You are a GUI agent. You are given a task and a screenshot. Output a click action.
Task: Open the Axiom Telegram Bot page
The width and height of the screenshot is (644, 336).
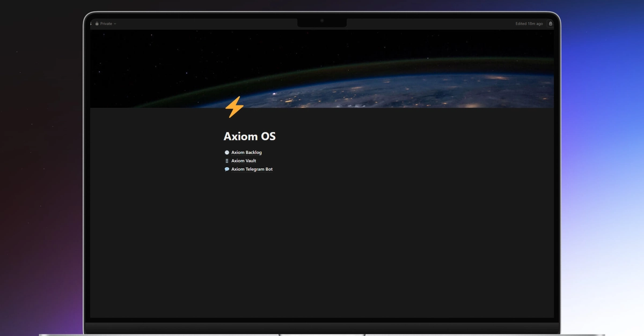pos(252,169)
